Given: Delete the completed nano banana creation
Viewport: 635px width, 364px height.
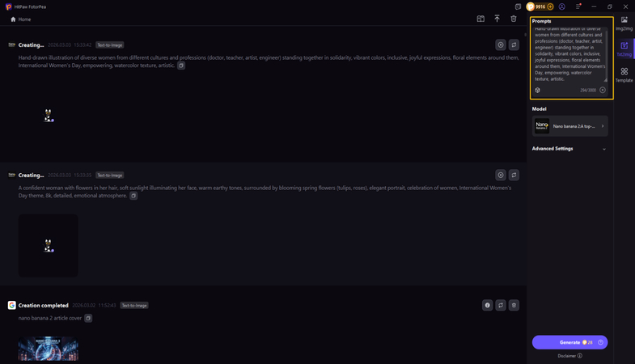Looking at the screenshot, I should (514, 305).
